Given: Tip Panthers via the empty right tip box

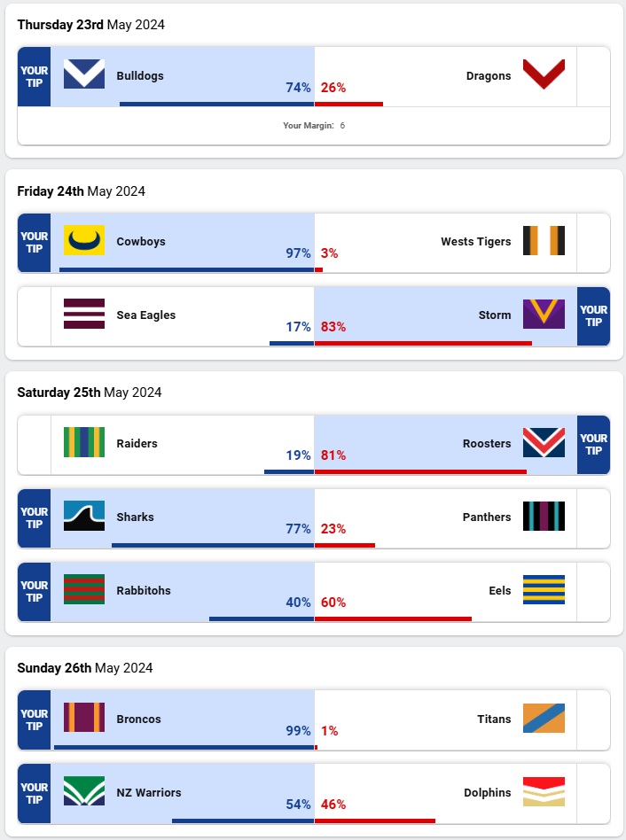Looking at the screenshot, I should [593, 517].
